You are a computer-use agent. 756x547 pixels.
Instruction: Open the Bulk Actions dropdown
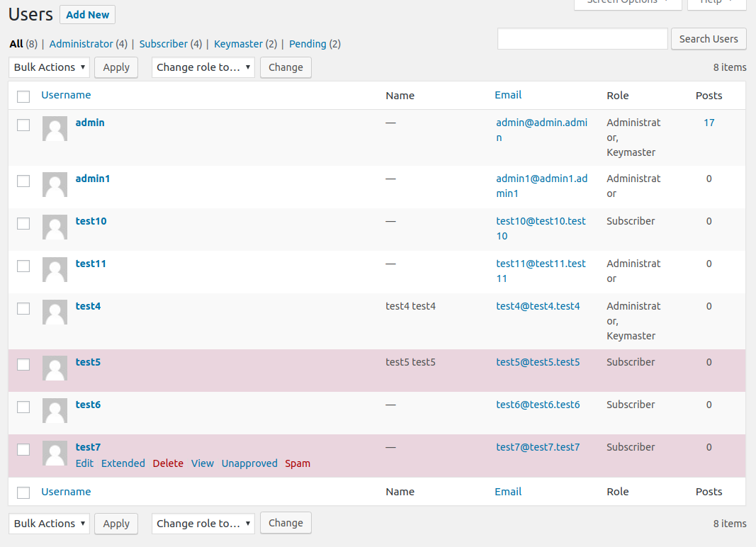tap(48, 67)
